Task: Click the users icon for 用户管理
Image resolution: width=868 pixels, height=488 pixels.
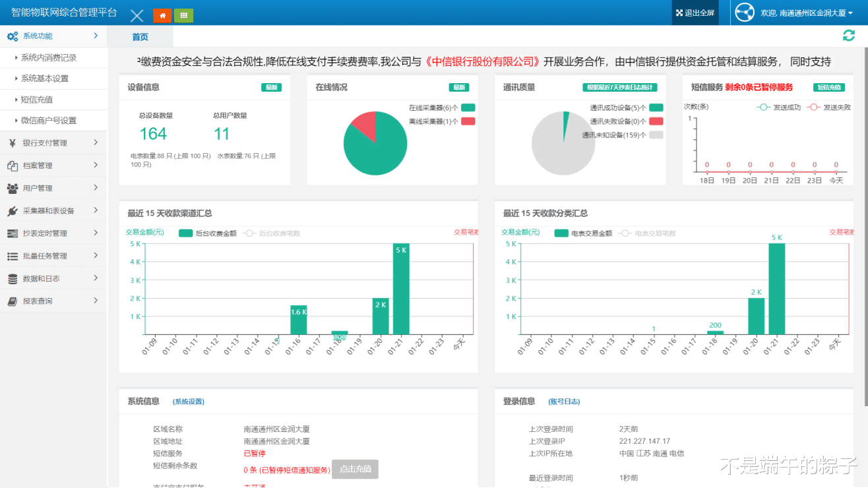Action: click(x=12, y=188)
